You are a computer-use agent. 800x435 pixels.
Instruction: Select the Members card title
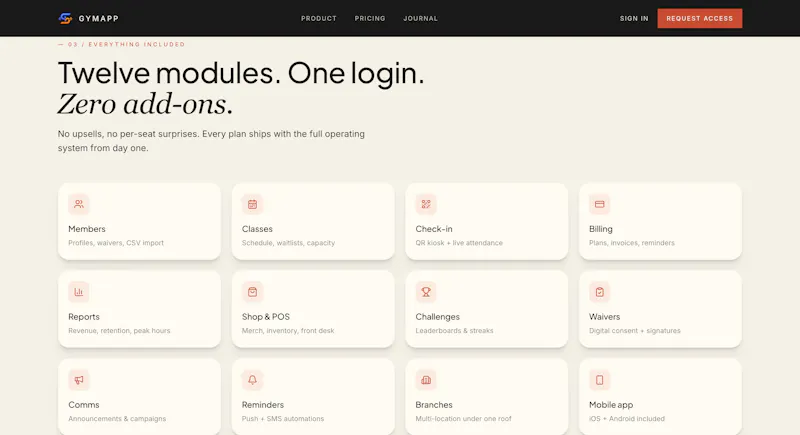tap(87, 229)
